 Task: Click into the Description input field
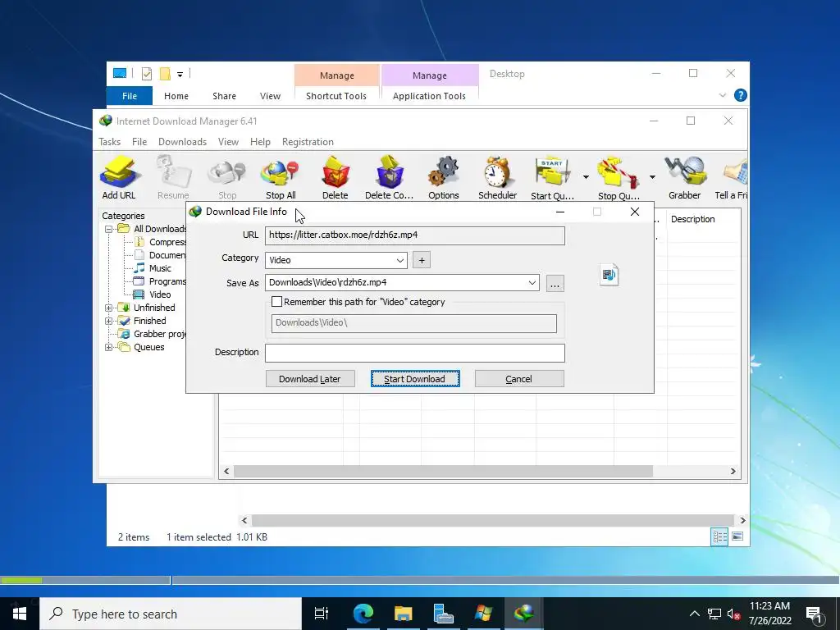(414, 353)
